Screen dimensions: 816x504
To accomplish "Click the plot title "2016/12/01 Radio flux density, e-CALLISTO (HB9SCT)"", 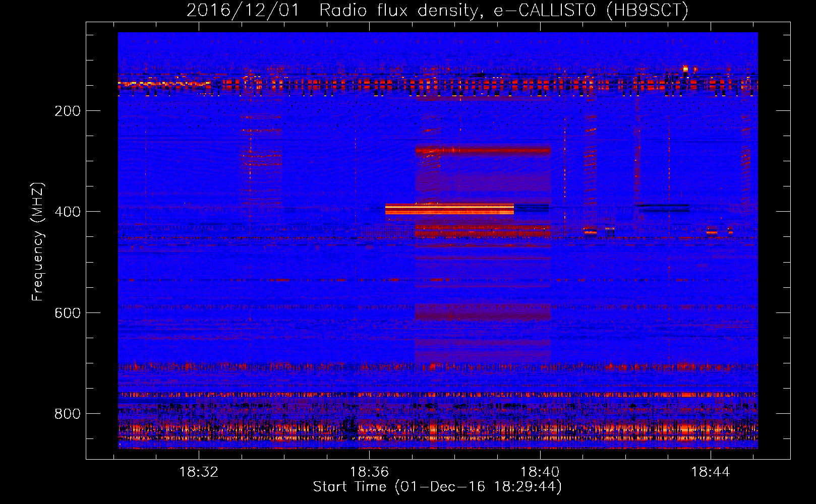I will (437, 10).
